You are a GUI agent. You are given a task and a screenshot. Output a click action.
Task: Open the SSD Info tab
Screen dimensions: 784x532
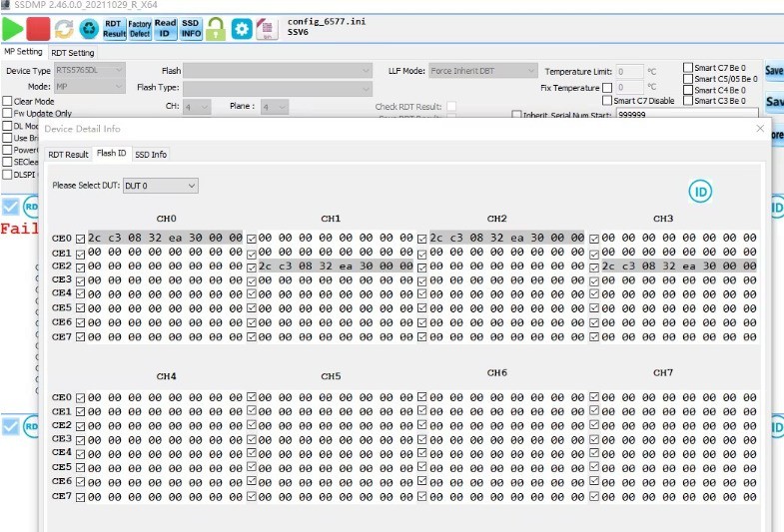coord(151,155)
